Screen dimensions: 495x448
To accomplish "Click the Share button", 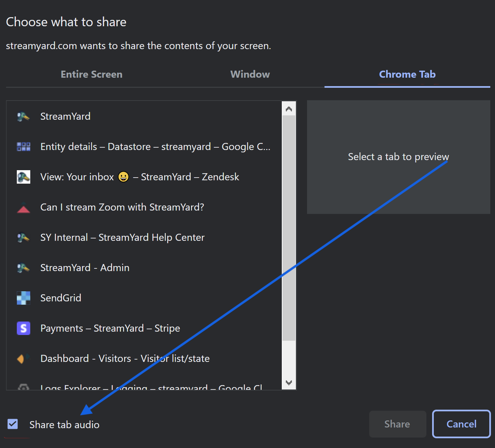I will 397,424.
